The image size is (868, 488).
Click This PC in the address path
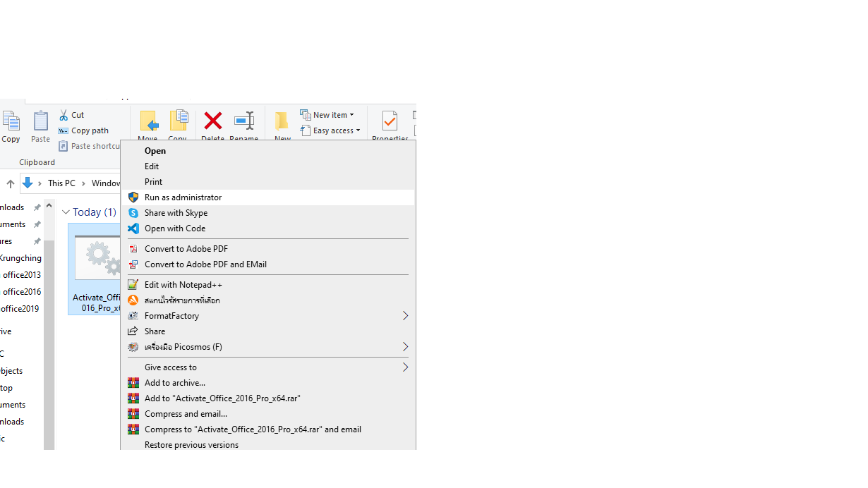point(61,183)
